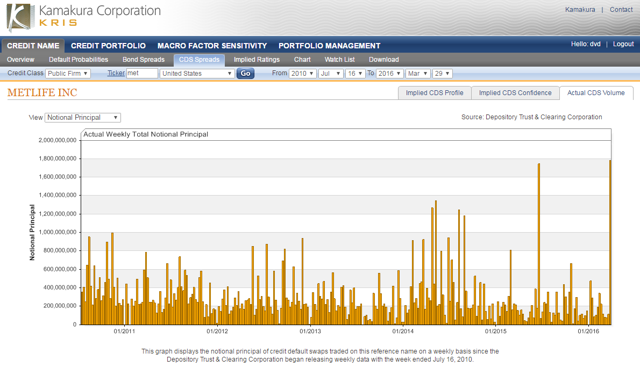Open the To month Mar dropdown

(x=418, y=73)
